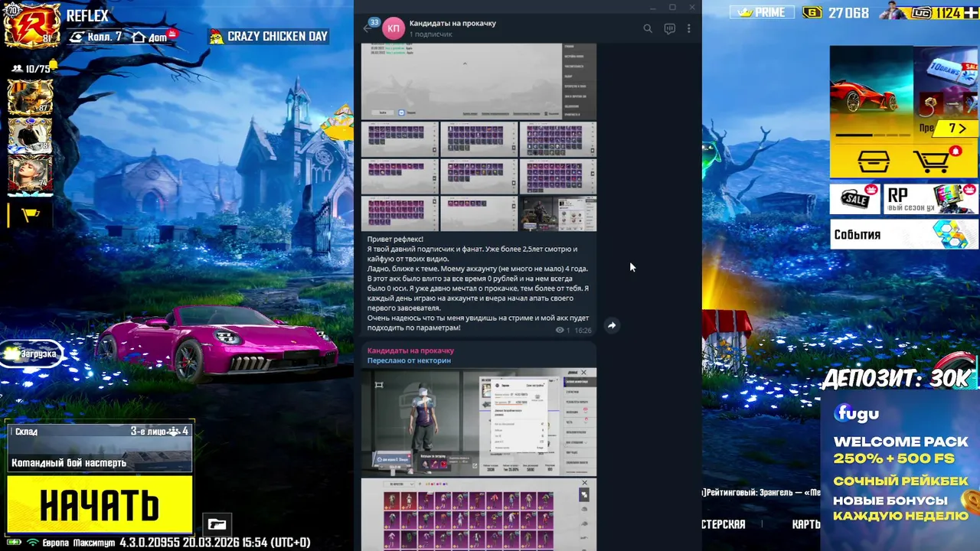Click the Wi-Fi signal status icon
This screenshot has width=980, height=551.
(32, 543)
